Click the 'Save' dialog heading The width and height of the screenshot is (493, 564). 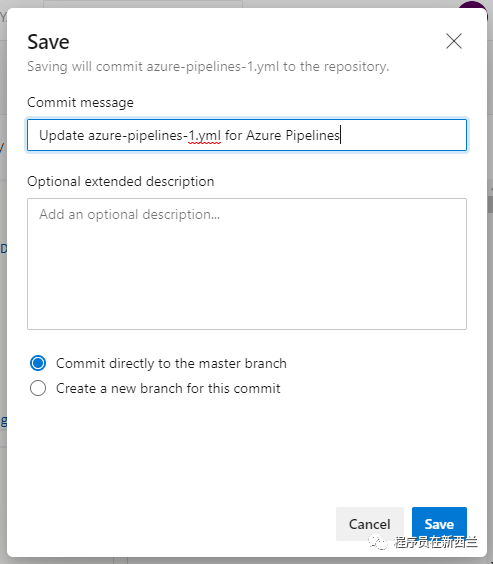tap(48, 42)
